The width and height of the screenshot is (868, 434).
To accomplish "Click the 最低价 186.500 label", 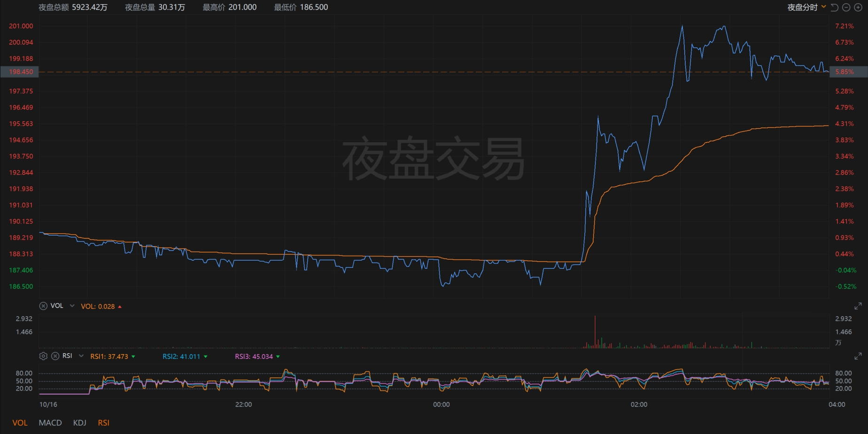I will (301, 7).
